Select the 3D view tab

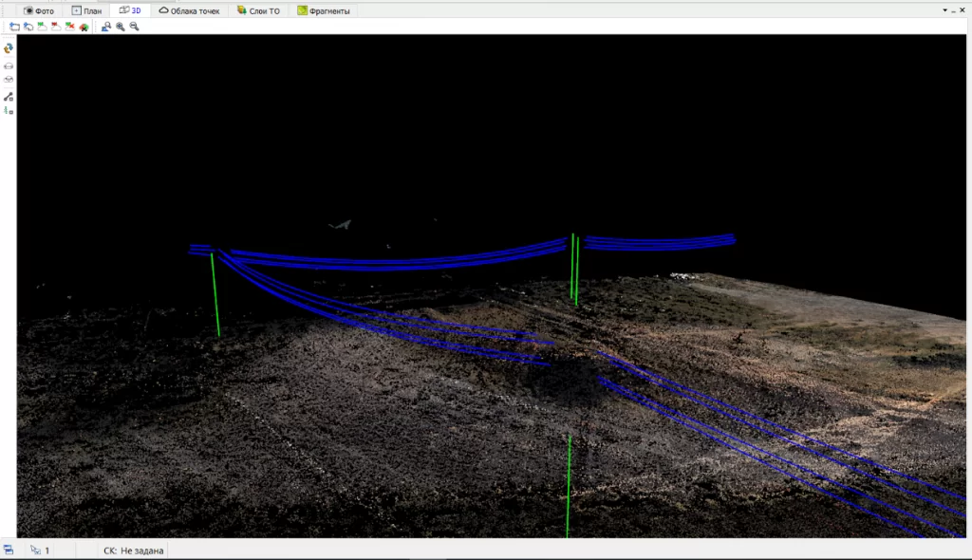pos(130,10)
